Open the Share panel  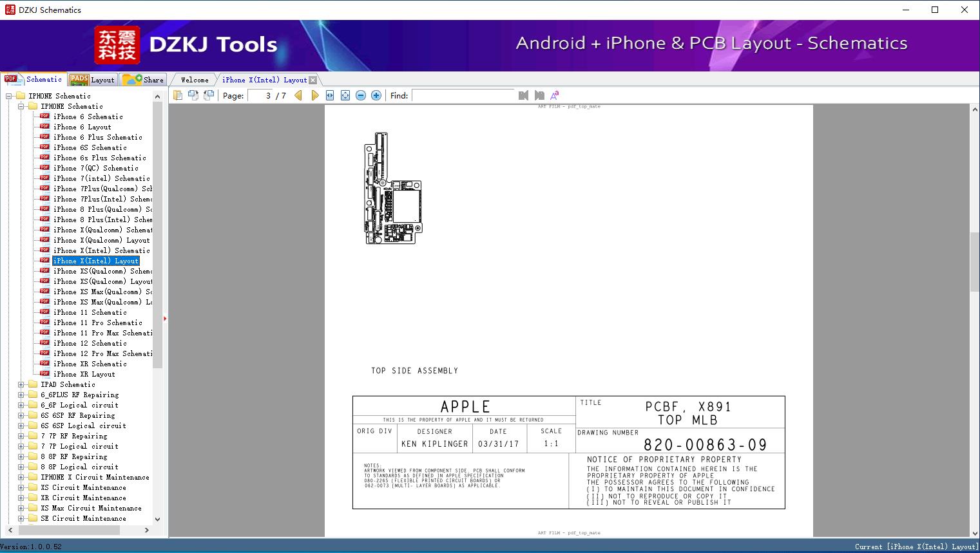pyautogui.click(x=144, y=79)
